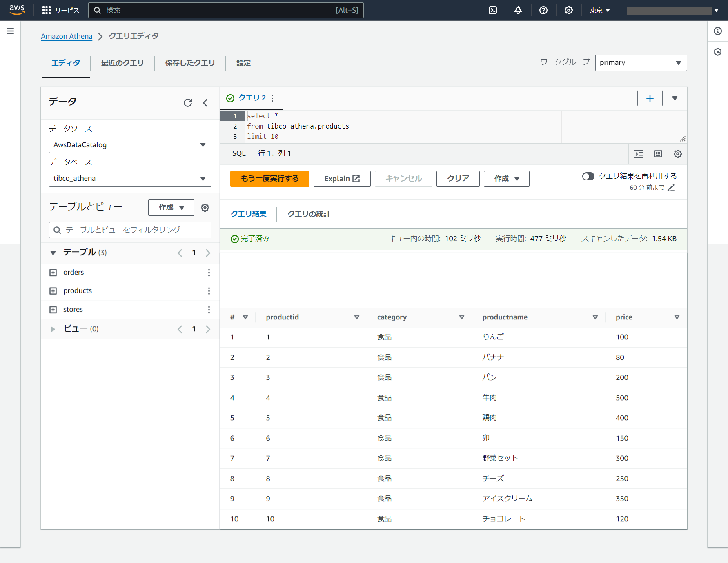728x563 pixels.
Task: Click the チョコレート product name cell
Action: coord(504,519)
